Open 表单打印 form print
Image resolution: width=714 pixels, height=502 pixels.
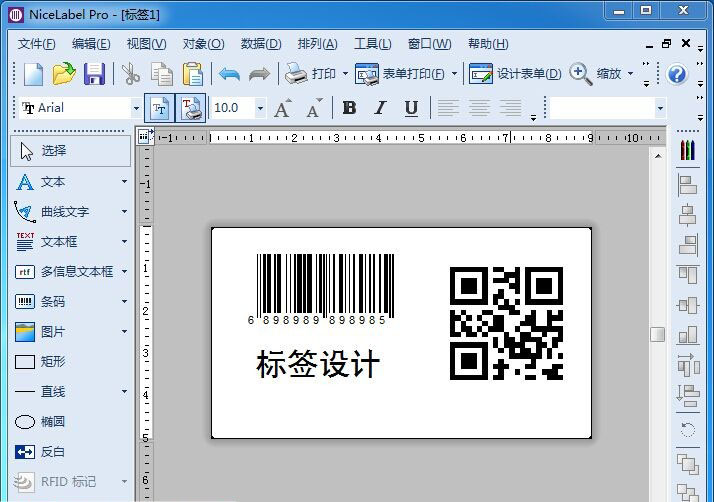pyautogui.click(x=400, y=73)
